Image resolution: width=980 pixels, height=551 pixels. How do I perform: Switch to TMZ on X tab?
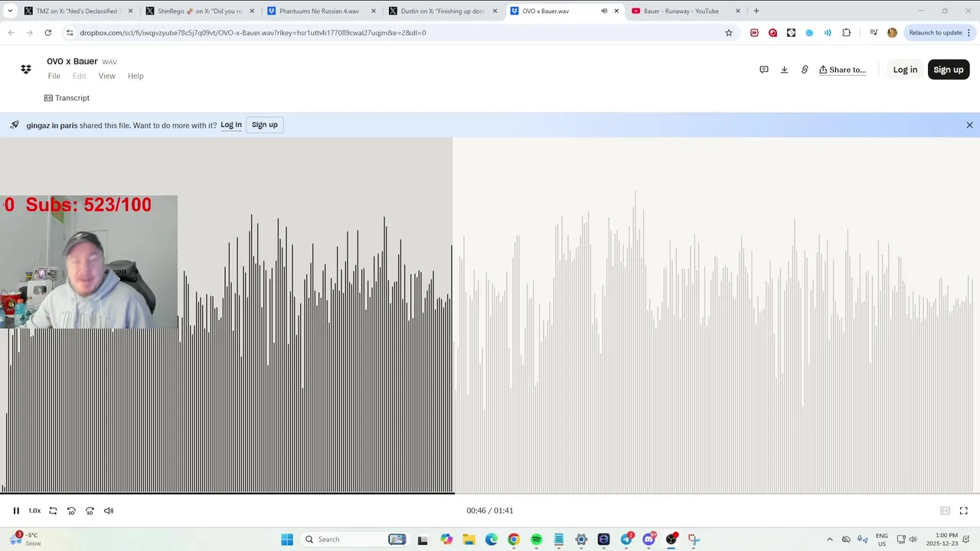click(x=77, y=11)
